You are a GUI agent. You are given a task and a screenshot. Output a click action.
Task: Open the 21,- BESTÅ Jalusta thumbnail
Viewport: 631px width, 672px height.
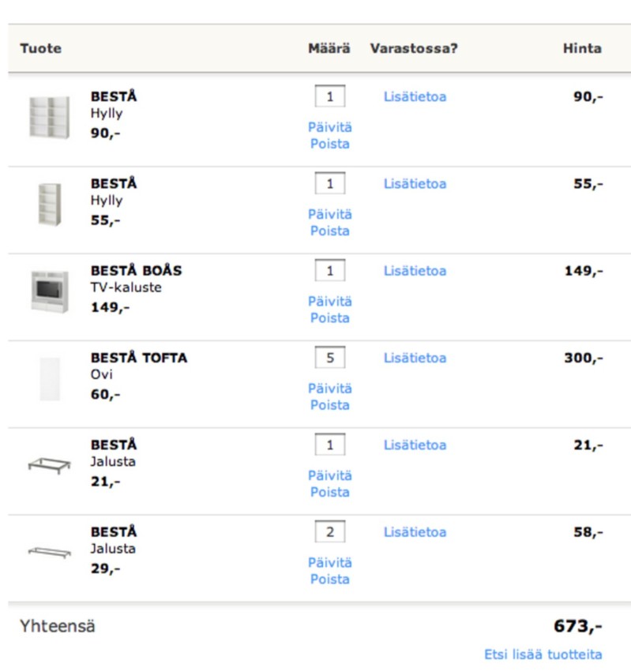[x=49, y=465]
